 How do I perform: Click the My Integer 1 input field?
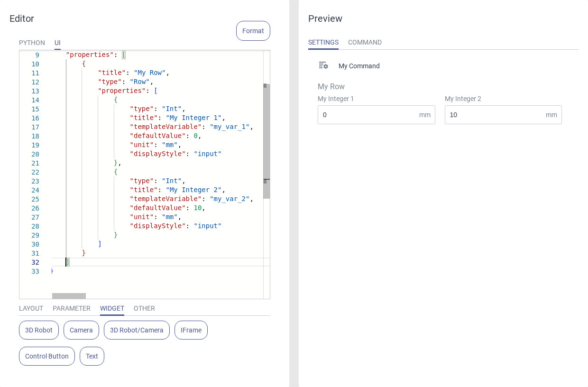(367, 115)
